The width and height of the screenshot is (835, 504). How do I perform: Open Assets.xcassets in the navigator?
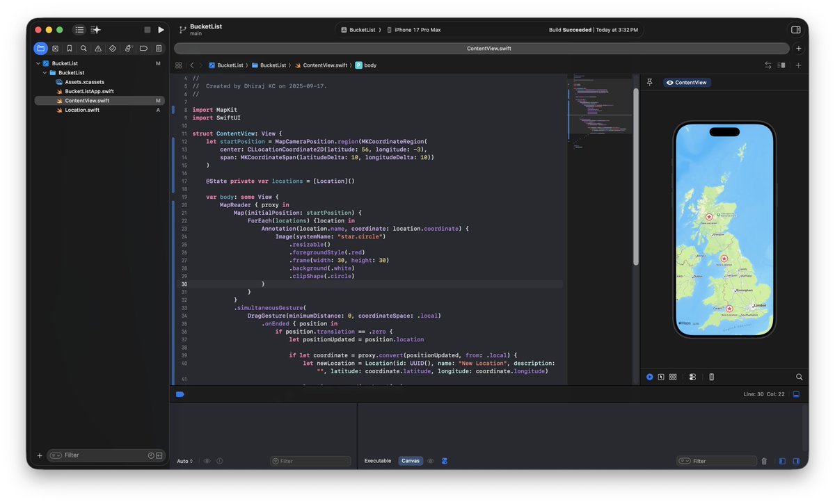click(85, 82)
